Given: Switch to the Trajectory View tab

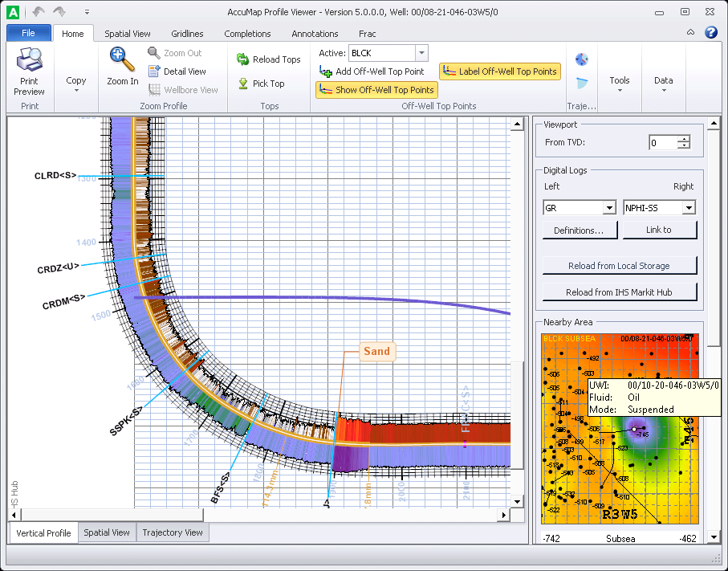Looking at the screenshot, I should tap(173, 532).
